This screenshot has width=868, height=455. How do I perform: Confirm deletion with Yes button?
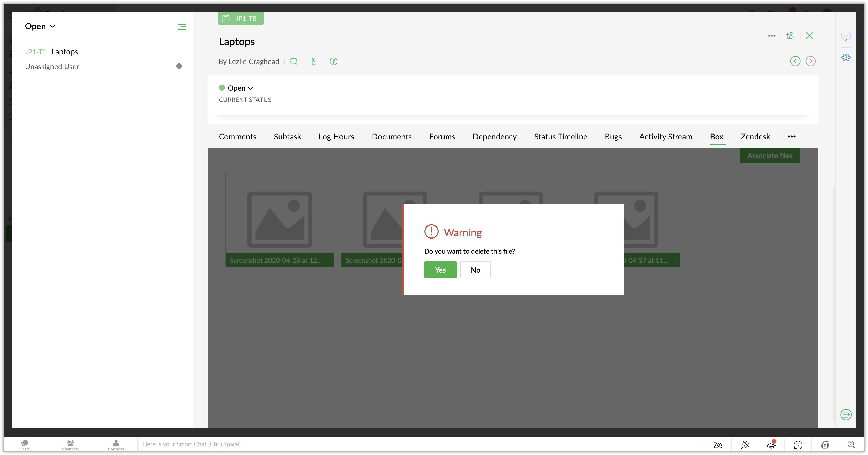440,270
